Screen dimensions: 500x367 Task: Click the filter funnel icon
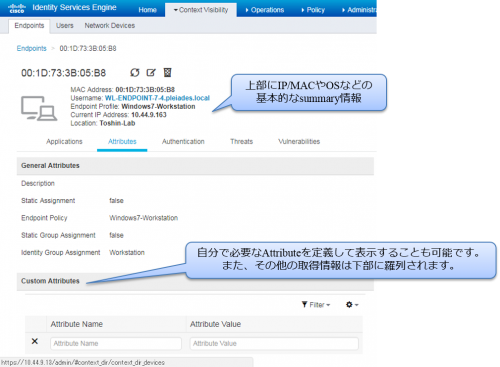[304, 304]
